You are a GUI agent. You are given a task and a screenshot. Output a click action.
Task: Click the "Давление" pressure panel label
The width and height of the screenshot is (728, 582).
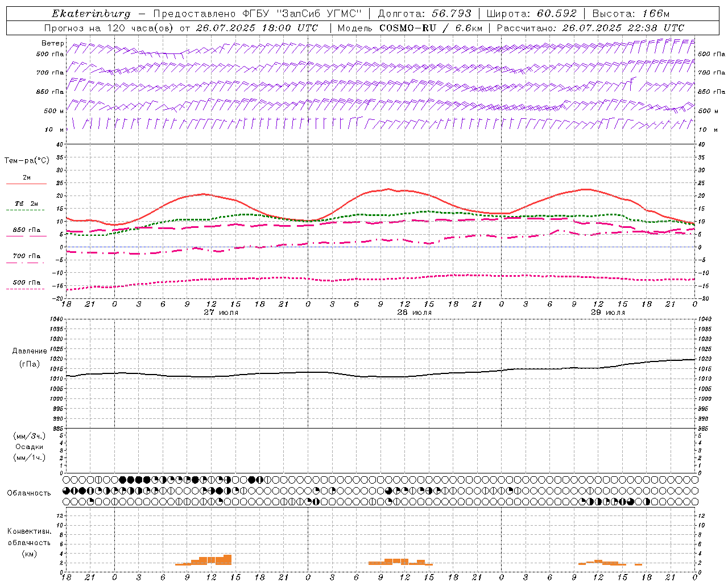30,351
